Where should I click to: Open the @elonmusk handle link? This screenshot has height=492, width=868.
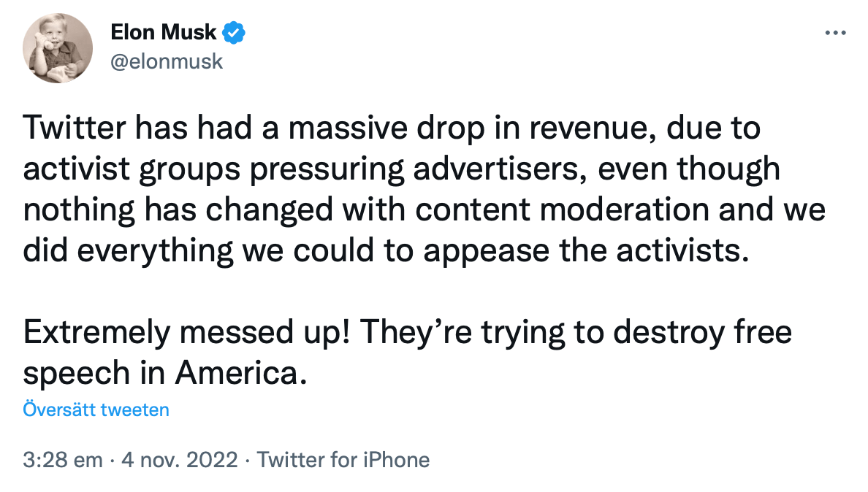tap(166, 61)
